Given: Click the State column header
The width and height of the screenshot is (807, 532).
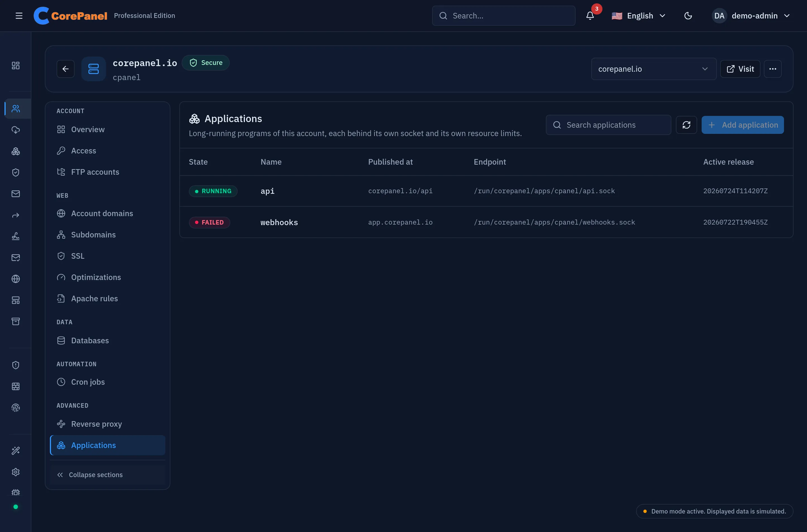Looking at the screenshot, I should [x=198, y=162].
